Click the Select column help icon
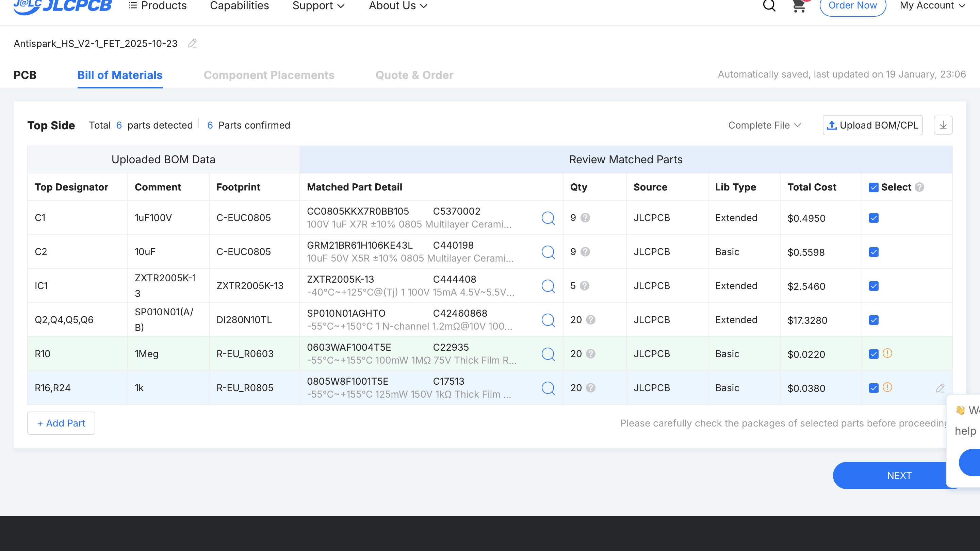 [x=919, y=187]
